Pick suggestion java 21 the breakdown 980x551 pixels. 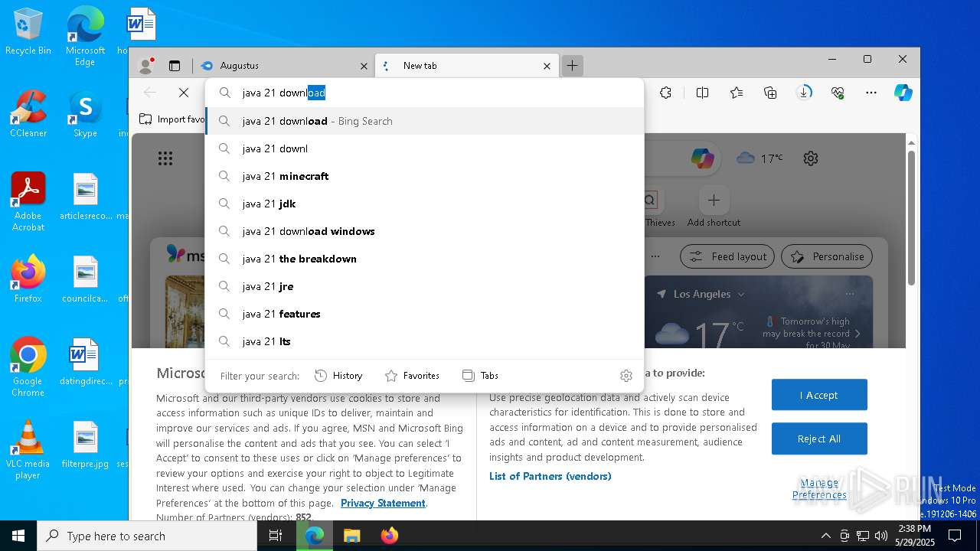point(425,259)
